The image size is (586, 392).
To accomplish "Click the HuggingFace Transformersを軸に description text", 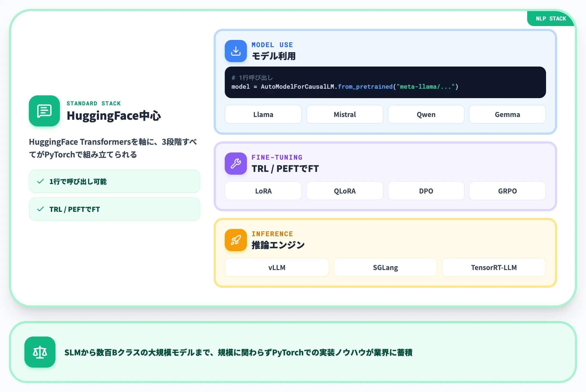I will pos(113,148).
